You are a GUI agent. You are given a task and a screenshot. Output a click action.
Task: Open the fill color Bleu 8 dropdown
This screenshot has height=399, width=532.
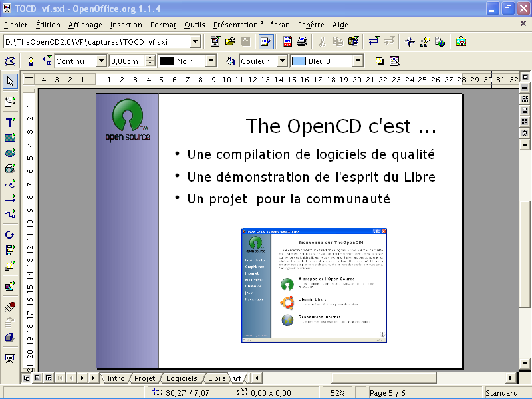[x=358, y=61]
